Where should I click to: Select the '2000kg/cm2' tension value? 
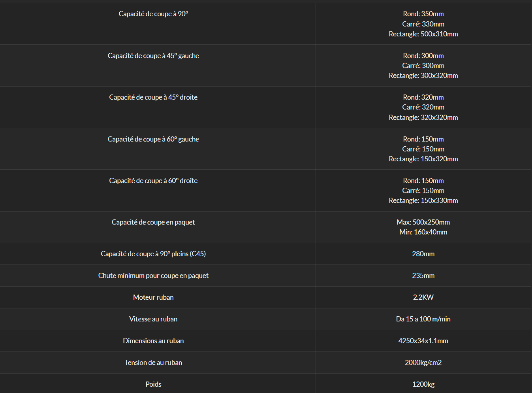[423, 363]
